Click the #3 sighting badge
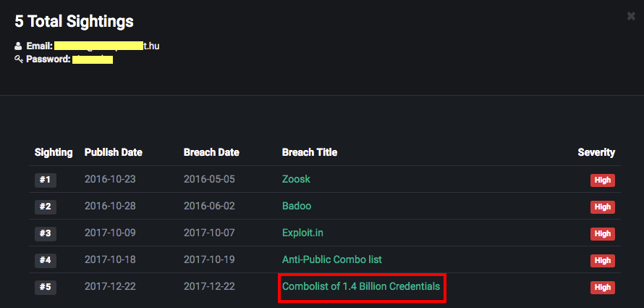Screen dimensions: 644x308 coord(46,233)
